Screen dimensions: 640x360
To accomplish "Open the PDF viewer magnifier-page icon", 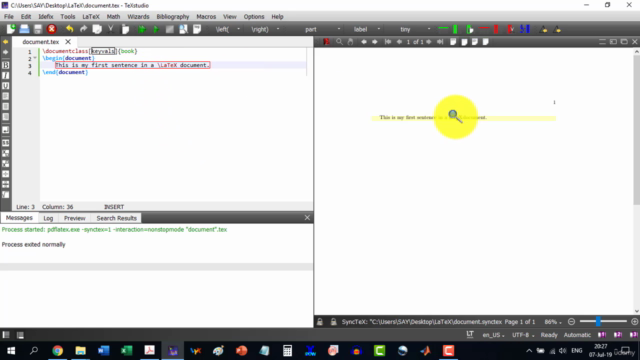I will tap(183, 29).
